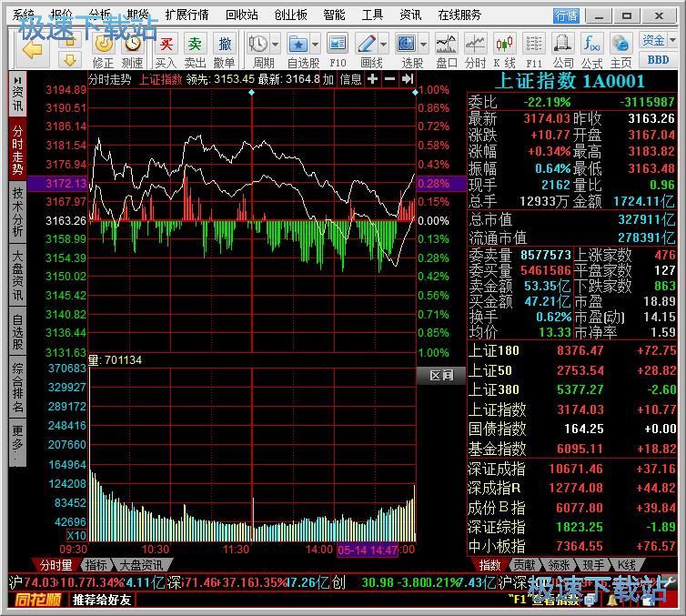Open the F10 company data icon
Viewport: 686px width, 616px height.
pos(338,49)
